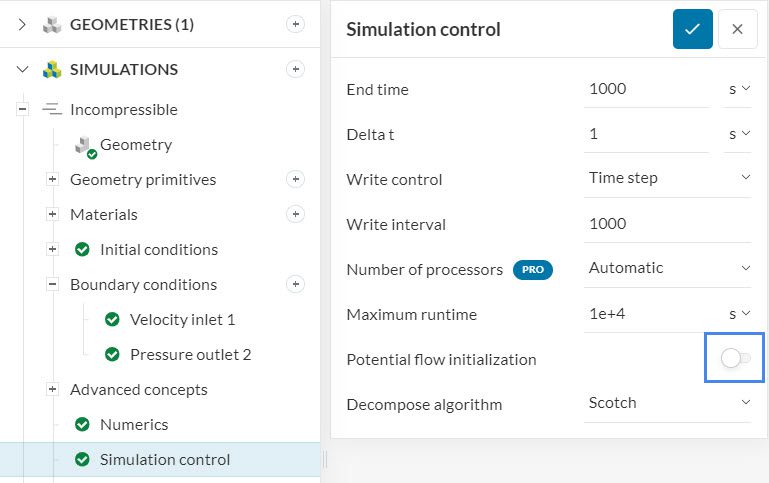The height and width of the screenshot is (483, 769).
Task: Click the PRO badge next to processors
Action: click(533, 269)
